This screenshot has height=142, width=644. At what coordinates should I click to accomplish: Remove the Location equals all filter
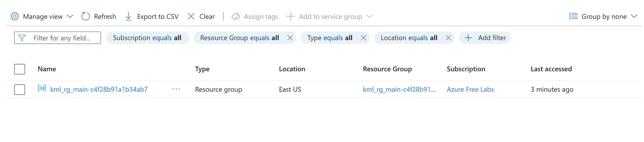tap(448, 38)
